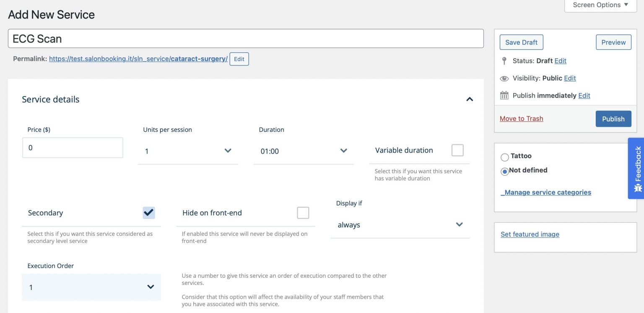Uncheck the Secondary checkbox

pos(149,213)
